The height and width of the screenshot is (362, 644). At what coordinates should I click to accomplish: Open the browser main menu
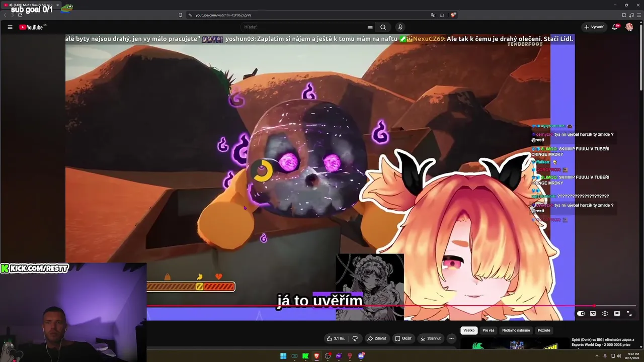coord(638,15)
